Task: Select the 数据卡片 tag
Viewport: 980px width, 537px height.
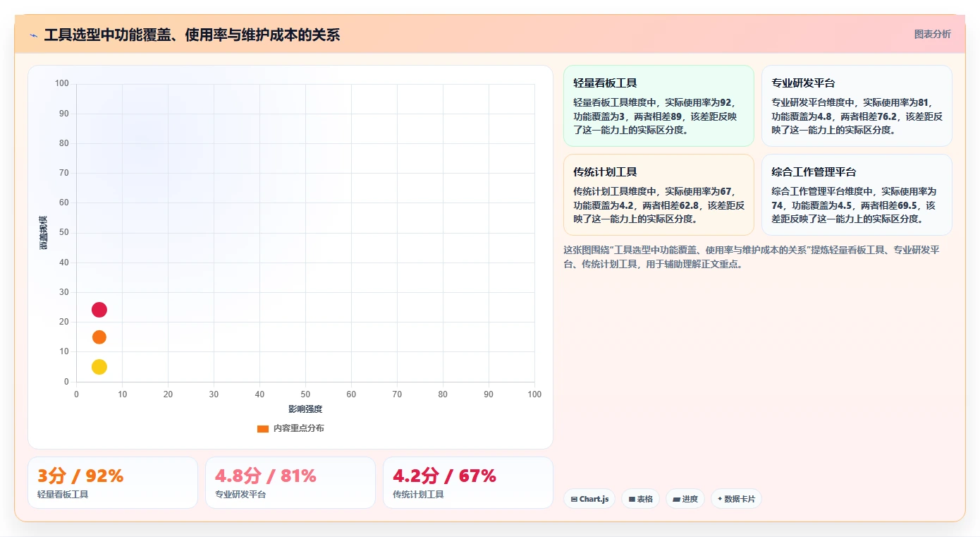Action: pos(736,499)
